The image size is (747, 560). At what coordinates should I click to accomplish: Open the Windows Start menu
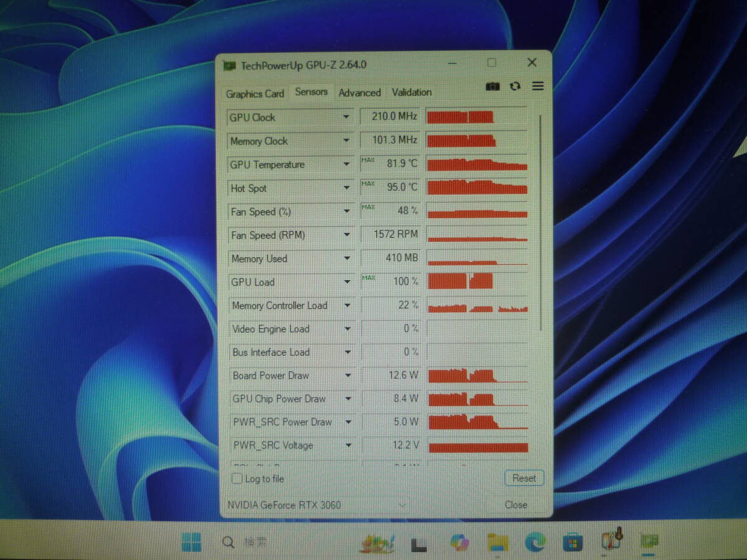(x=191, y=543)
